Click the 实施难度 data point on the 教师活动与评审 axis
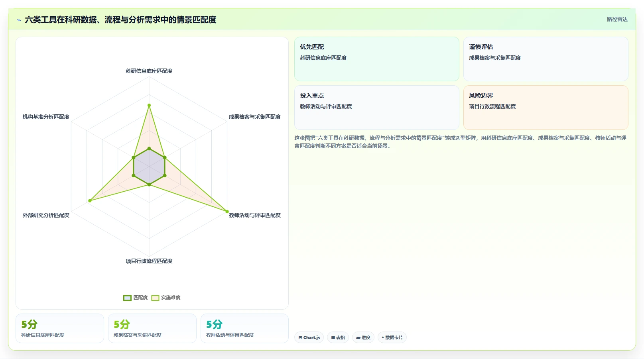The width and height of the screenshot is (644, 359). [227, 212]
